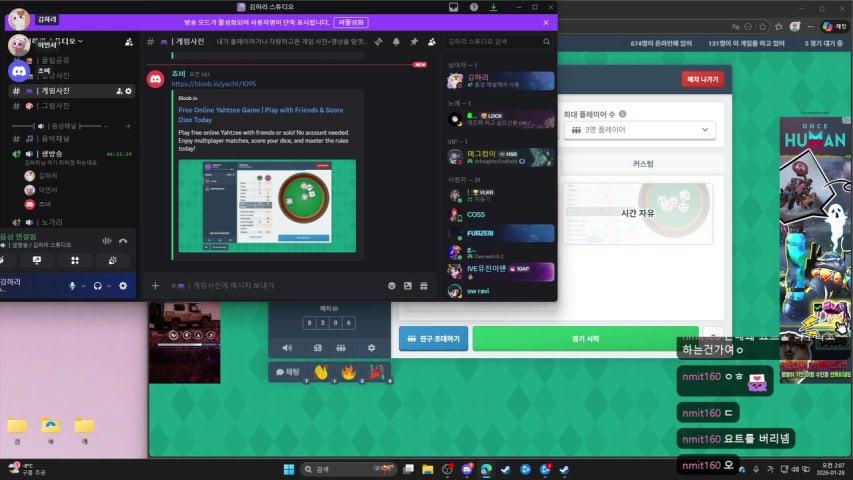Click the taskbar 검색 search box
This screenshot has width=853, height=480.
(348, 469)
